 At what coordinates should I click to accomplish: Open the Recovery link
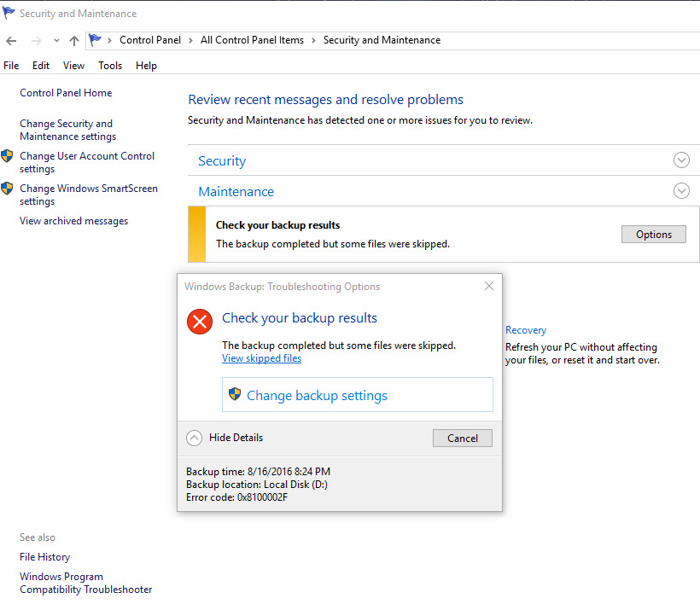(526, 330)
